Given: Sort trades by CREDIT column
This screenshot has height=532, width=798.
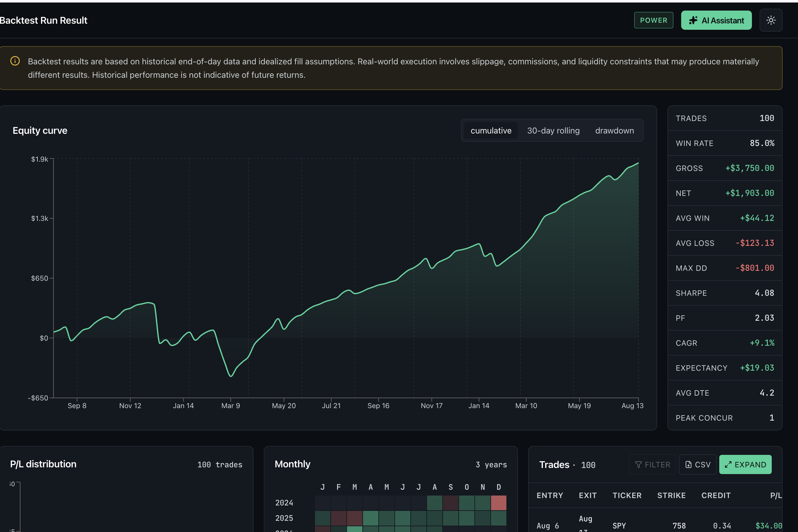Looking at the screenshot, I should point(716,496).
